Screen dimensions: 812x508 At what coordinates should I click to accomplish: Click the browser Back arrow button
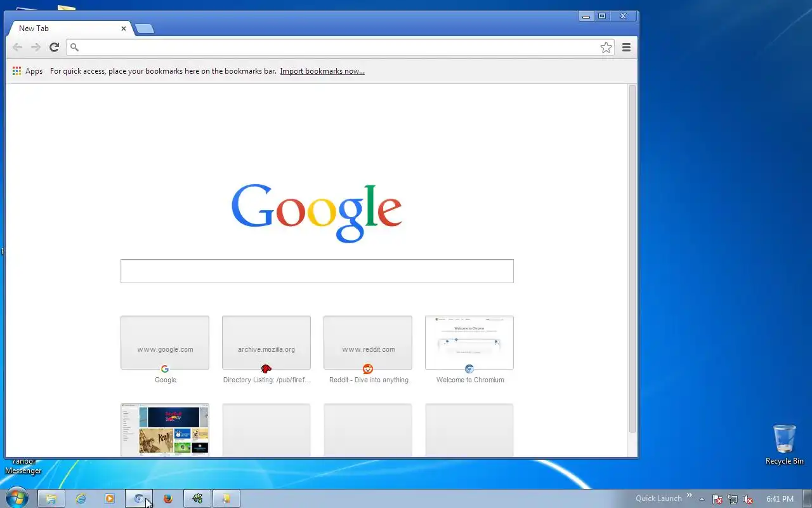17,47
